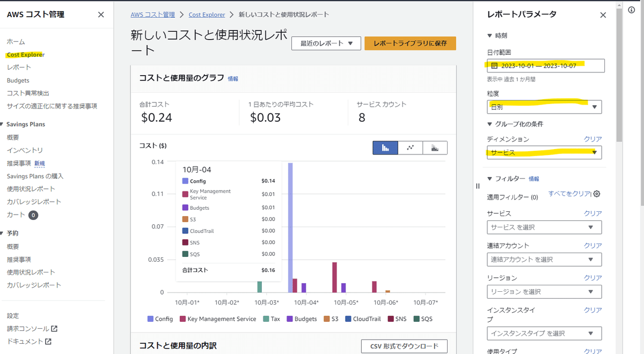The image size is (644, 354).
Task: Open Cost Explorer in the sidebar
Action: pos(26,55)
